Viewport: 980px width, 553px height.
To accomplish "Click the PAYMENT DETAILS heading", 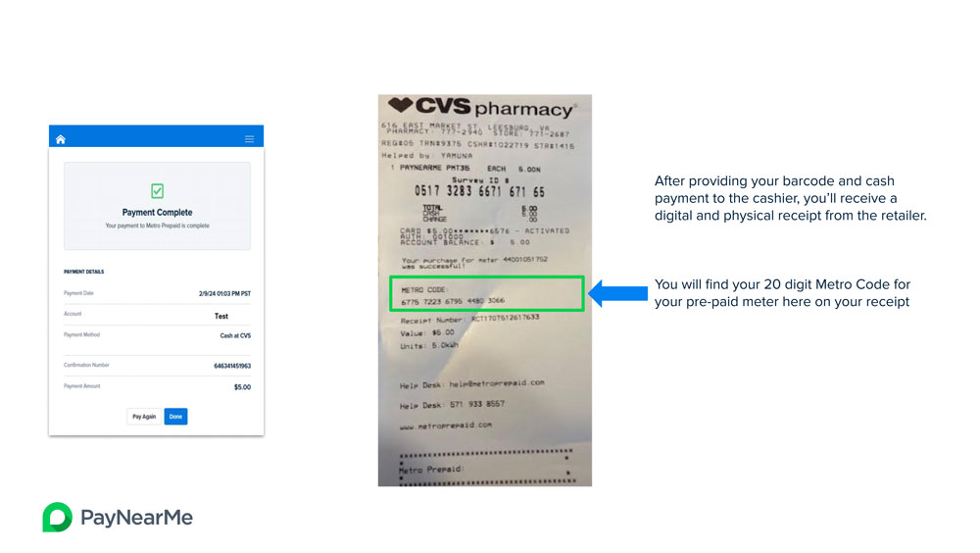I will coord(83,272).
